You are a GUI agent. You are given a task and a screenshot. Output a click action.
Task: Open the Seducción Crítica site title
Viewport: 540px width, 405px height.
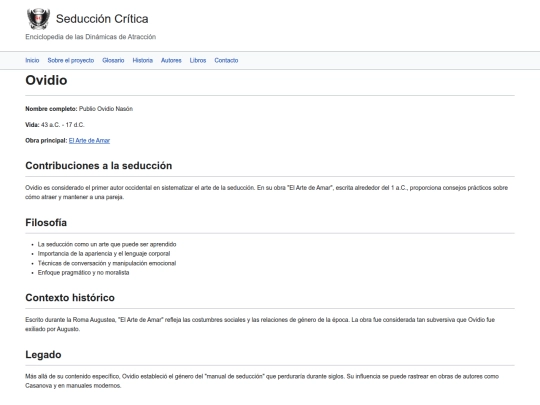[x=102, y=19]
